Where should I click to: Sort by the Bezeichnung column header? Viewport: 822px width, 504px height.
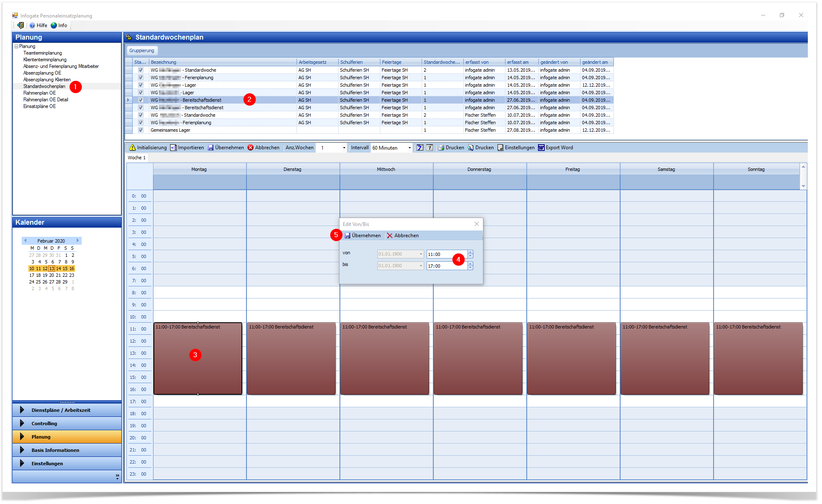click(x=223, y=62)
